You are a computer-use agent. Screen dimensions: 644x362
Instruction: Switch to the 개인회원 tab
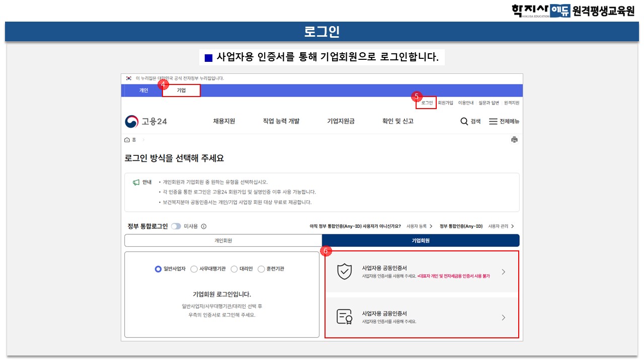coord(223,240)
